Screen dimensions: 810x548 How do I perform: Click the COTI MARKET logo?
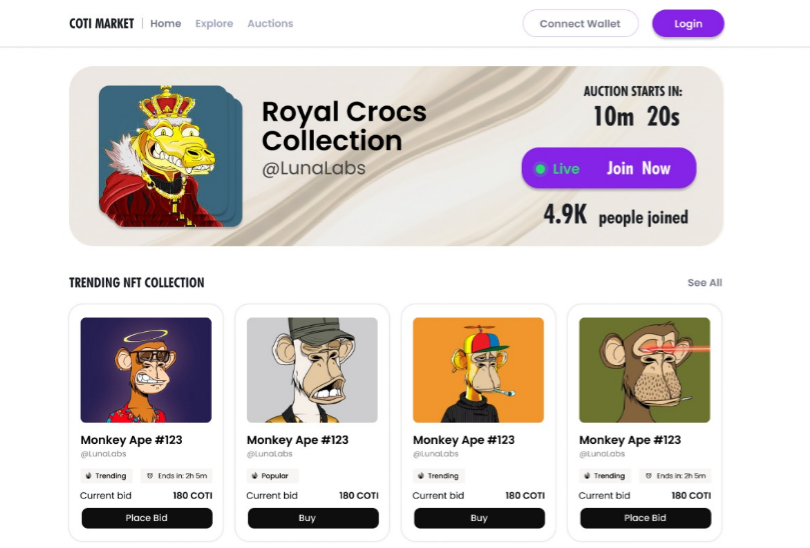coord(101,24)
